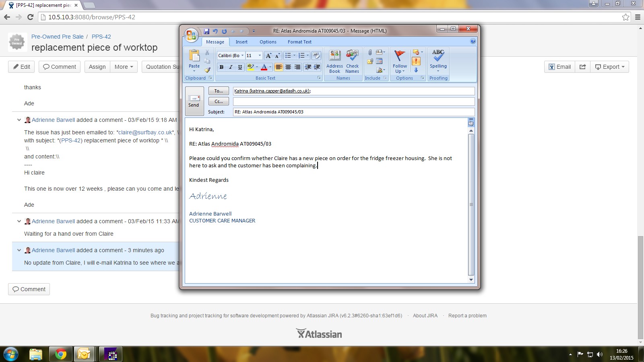Click the Attach File paperclip icon

tap(370, 52)
